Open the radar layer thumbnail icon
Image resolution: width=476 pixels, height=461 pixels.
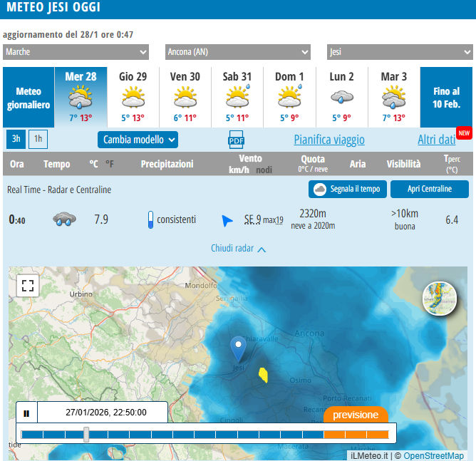pos(440,298)
